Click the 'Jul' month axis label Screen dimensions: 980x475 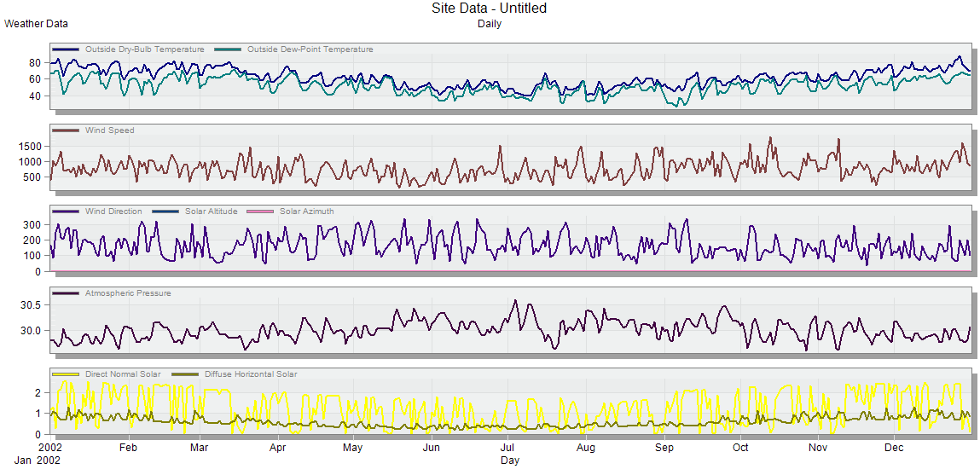[x=507, y=448]
